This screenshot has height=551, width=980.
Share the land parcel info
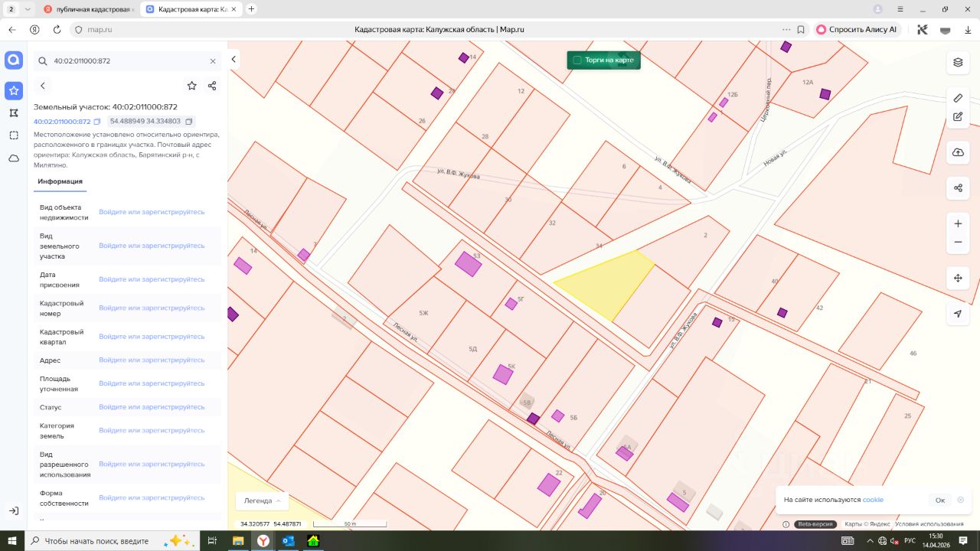pos(212,86)
